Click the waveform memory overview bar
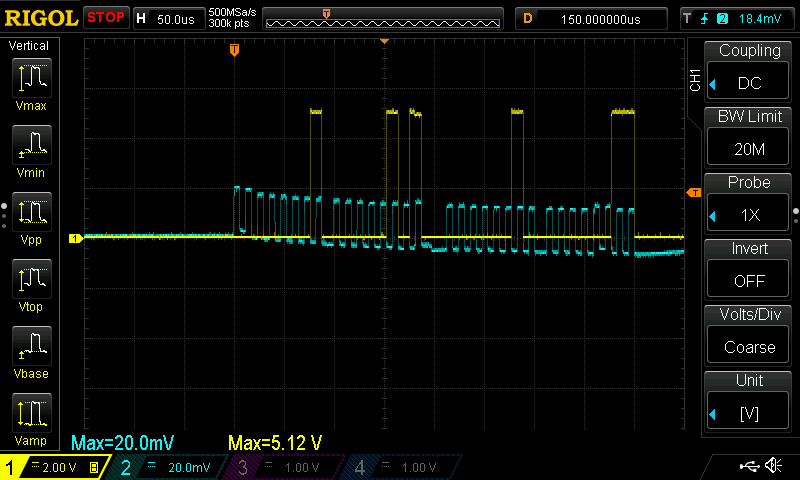 pyautogui.click(x=383, y=19)
